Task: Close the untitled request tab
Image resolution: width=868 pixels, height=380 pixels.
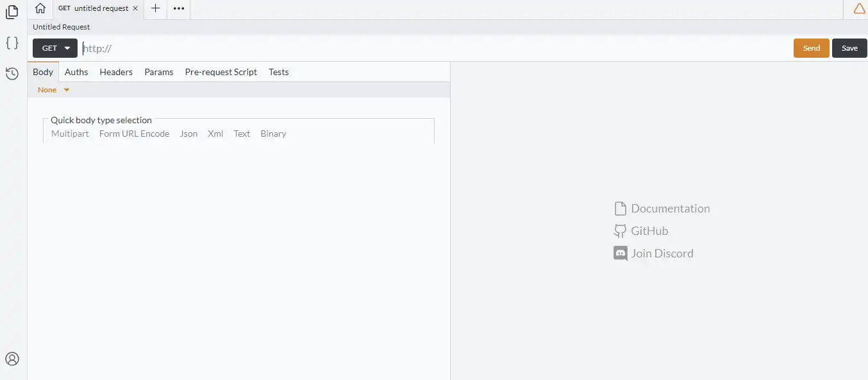Action: (135, 9)
